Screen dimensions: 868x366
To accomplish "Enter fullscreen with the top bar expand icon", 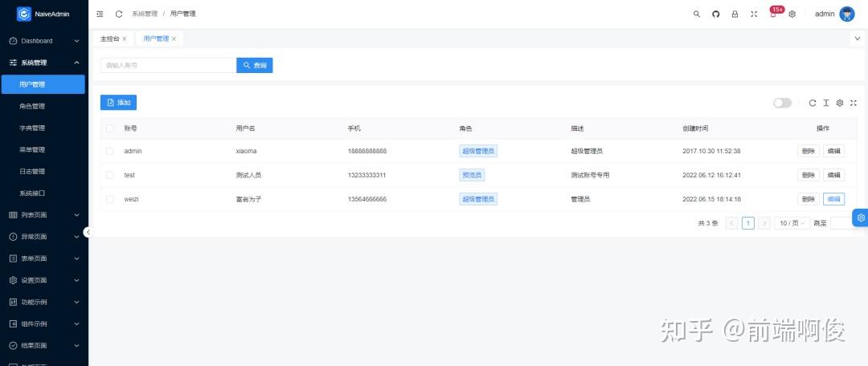I will click(753, 14).
